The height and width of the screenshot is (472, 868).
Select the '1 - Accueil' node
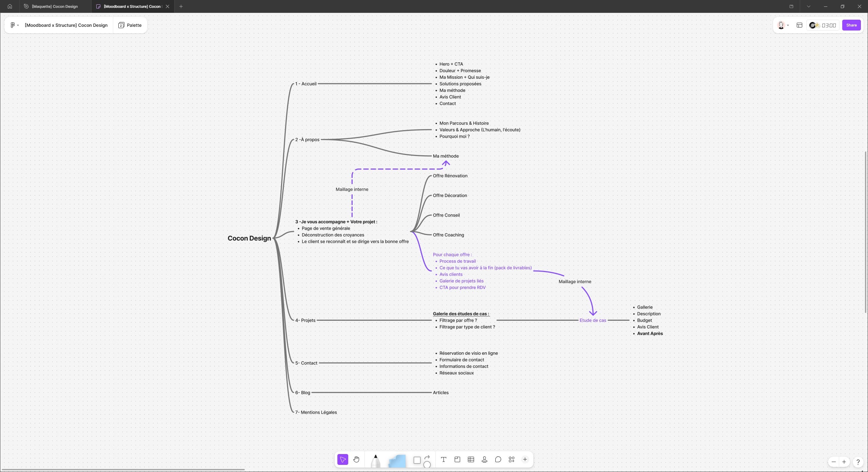(x=305, y=84)
